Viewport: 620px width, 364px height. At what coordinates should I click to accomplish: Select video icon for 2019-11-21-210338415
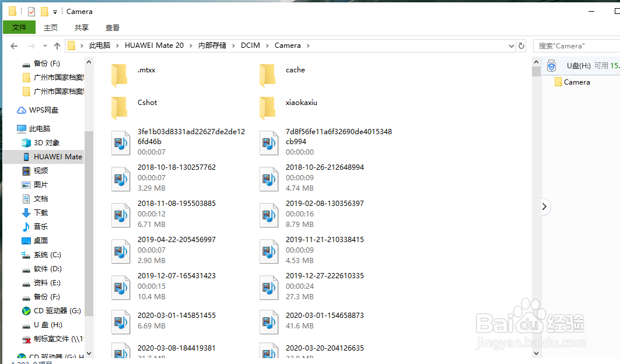pos(269,251)
